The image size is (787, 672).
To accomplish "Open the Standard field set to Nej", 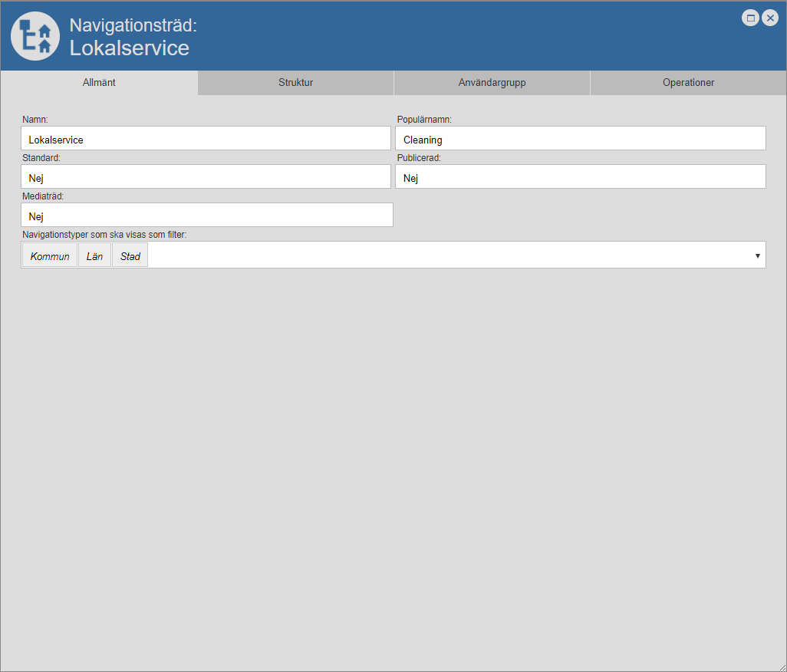I will tap(206, 177).
